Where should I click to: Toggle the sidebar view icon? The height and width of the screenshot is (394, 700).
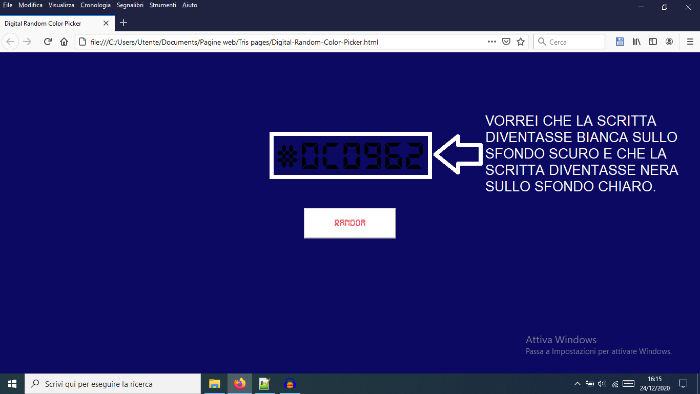tap(653, 41)
